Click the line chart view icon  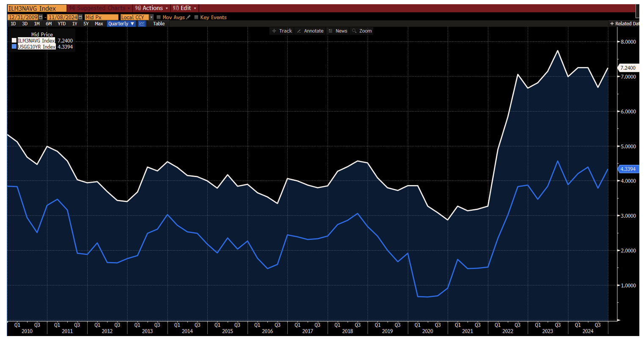coord(142,24)
